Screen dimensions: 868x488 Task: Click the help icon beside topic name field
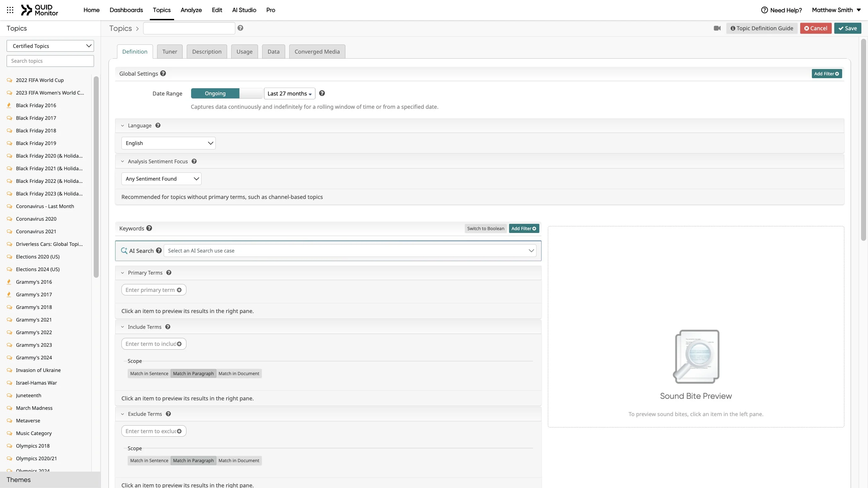[x=240, y=28]
